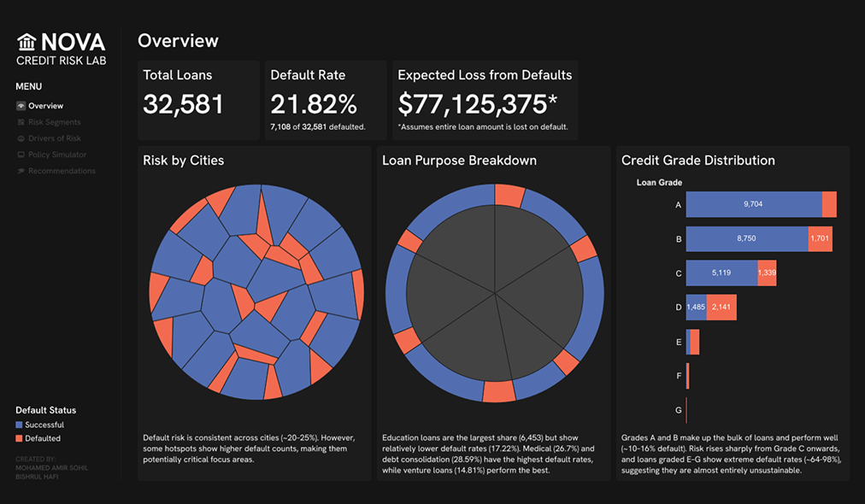Viewport: 865px width, 504px height.
Task: Click the speech bubble icon beside Recommendations
Action: pyautogui.click(x=21, y=171)
